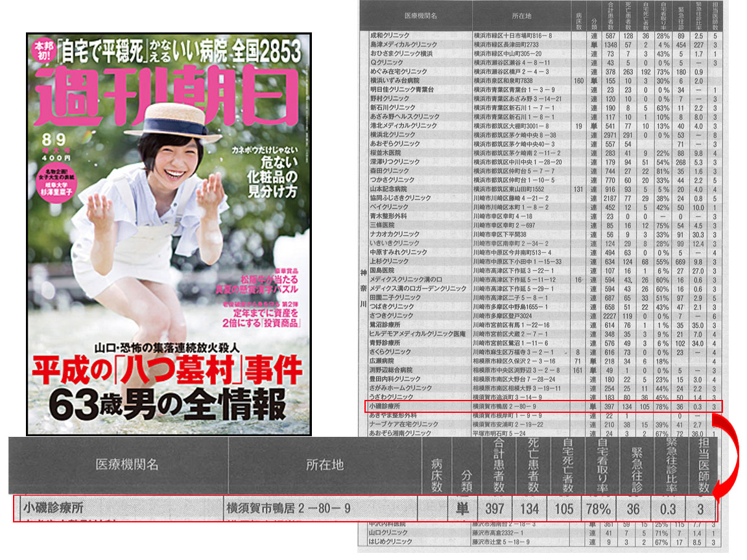Select the 横浜いずみ台病院 row name
747x560 pixels.
coord(395,80)
